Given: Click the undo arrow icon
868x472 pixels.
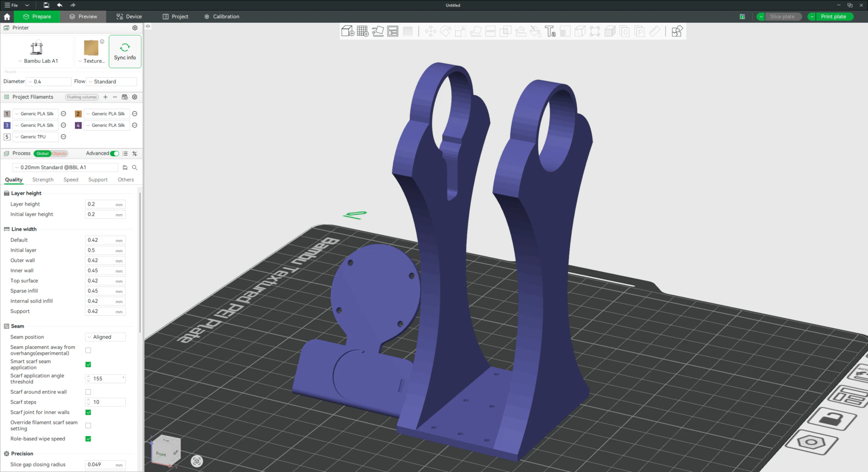Looking at the screenshot, I should (x=60, y=5).
